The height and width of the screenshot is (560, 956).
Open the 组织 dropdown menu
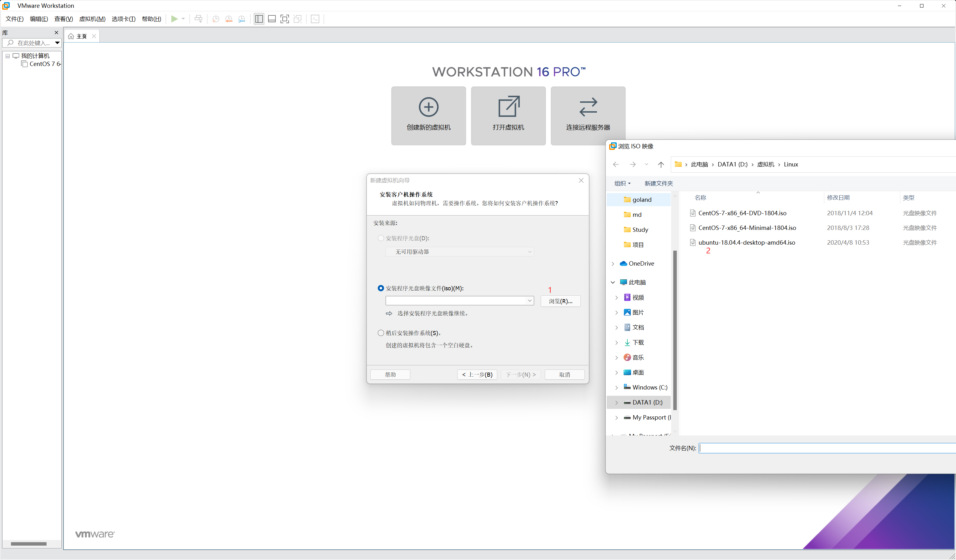coord(622,183)
